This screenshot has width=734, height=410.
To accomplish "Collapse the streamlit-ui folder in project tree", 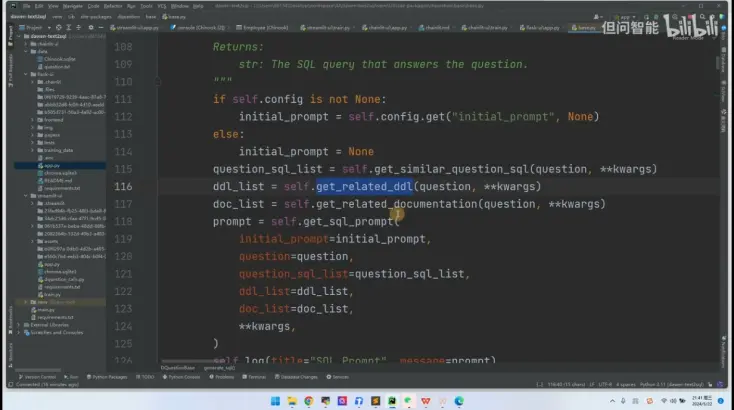I will point(26,196).
